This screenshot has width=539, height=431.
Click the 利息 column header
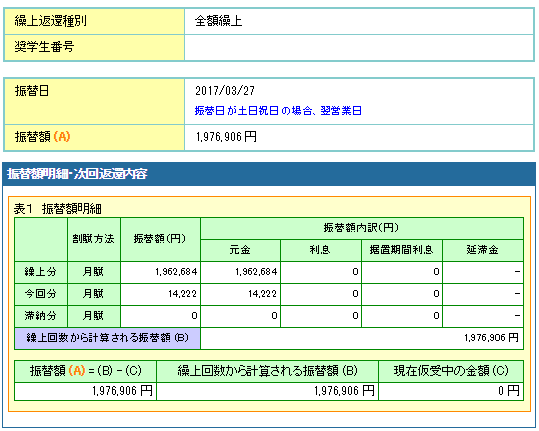click(321, 250)
